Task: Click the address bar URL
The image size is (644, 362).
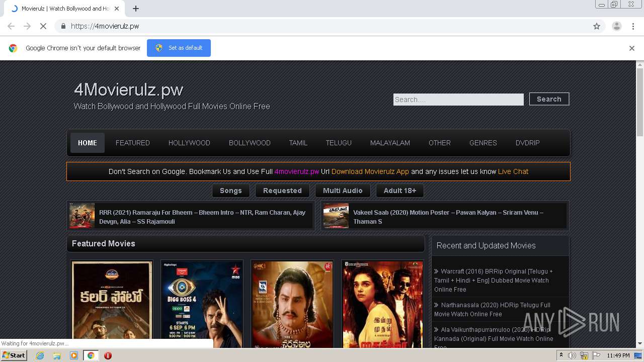Action: 105,26
